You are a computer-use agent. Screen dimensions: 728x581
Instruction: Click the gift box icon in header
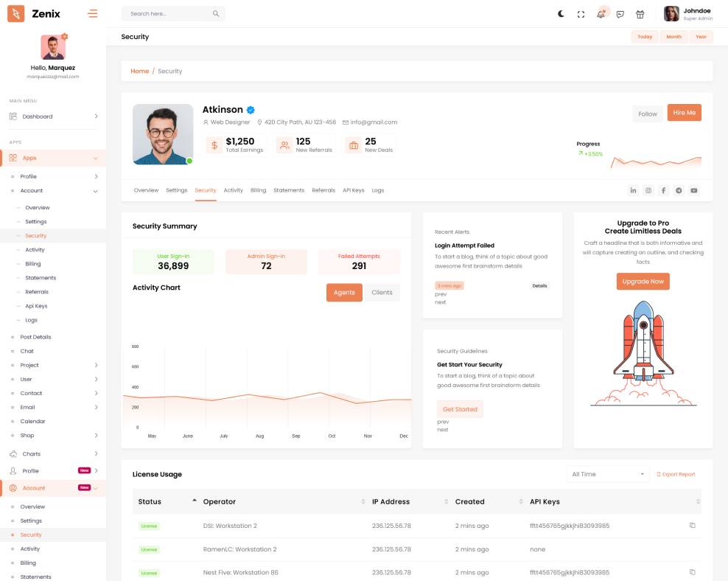coord(640,14)
